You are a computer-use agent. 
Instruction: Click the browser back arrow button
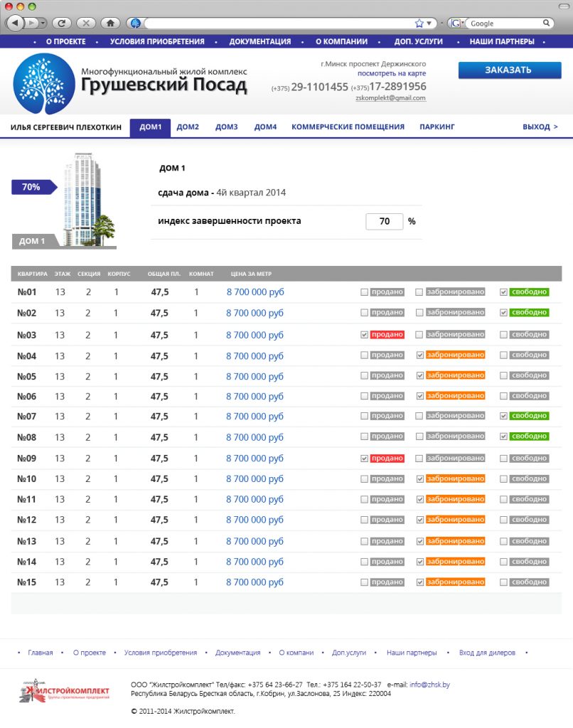[x=16, y=23]
